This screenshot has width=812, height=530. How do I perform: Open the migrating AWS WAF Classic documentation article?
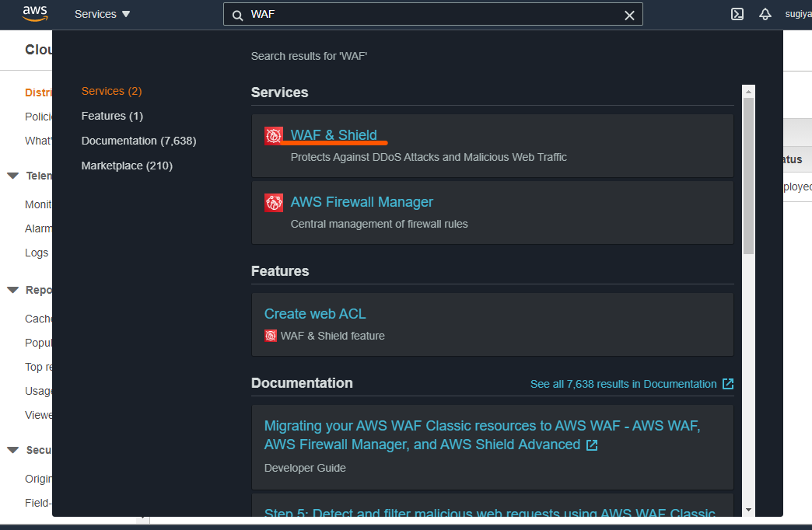(x=481, y=434)
